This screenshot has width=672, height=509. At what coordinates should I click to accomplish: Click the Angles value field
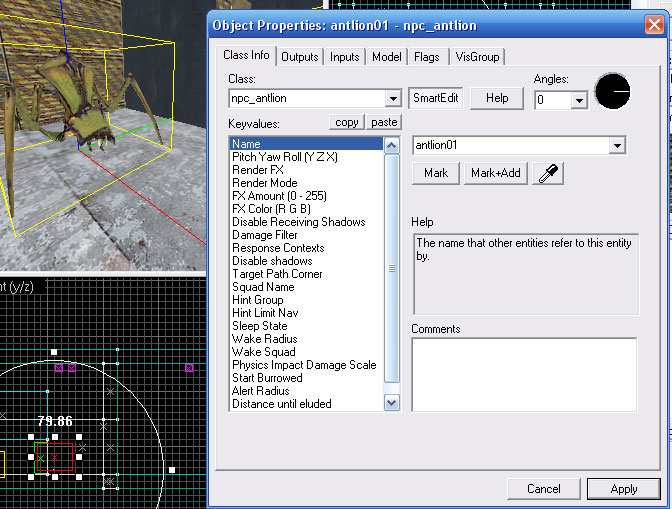click(553, 100)
